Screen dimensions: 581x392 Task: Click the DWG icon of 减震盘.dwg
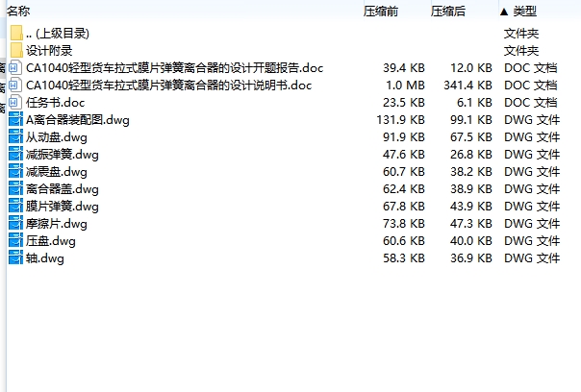click(x=16, y=171)
